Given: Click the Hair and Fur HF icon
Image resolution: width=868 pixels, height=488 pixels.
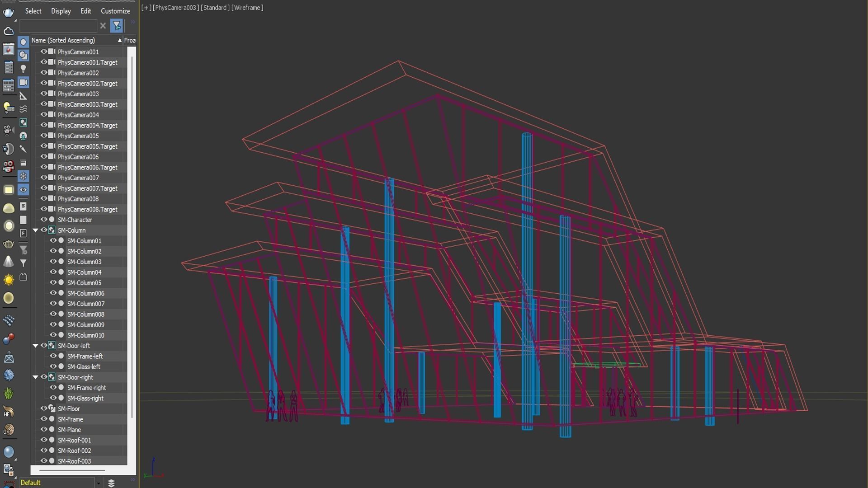Looking at the screenshot, I should point(9,412).
